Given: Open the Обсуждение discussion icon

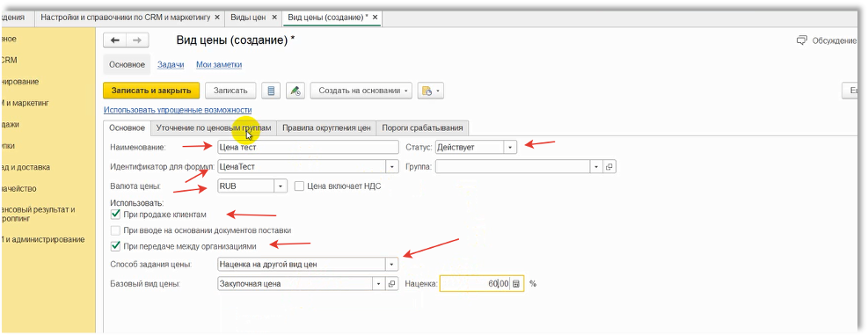Looking at the screenshot, I should [x=801, y=40].
